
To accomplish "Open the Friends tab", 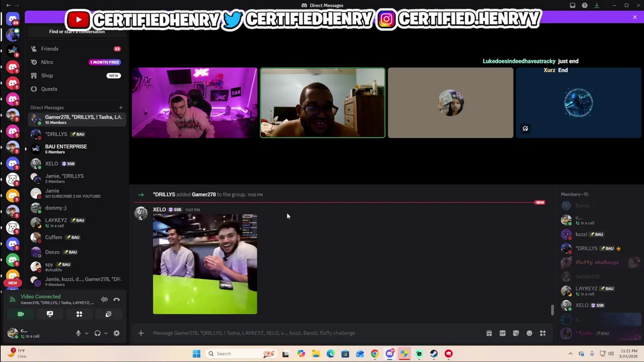I will [x=76, y=49].
